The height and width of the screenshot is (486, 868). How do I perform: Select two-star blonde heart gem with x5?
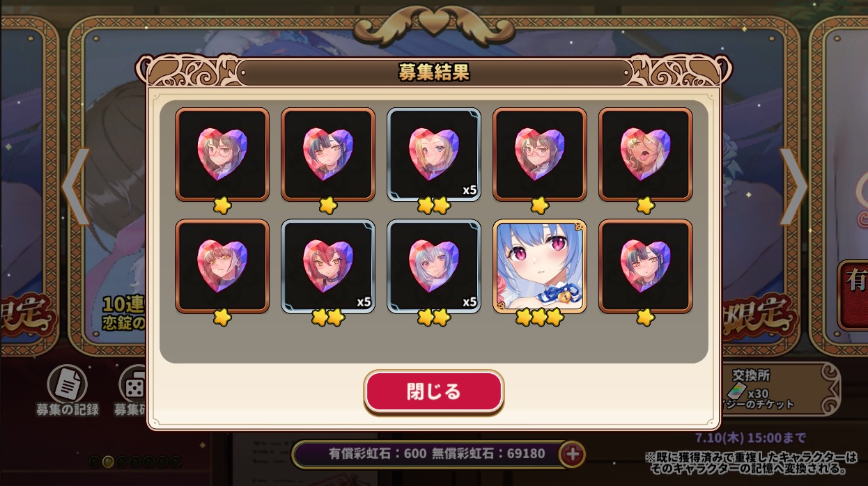tap(434, 155)
